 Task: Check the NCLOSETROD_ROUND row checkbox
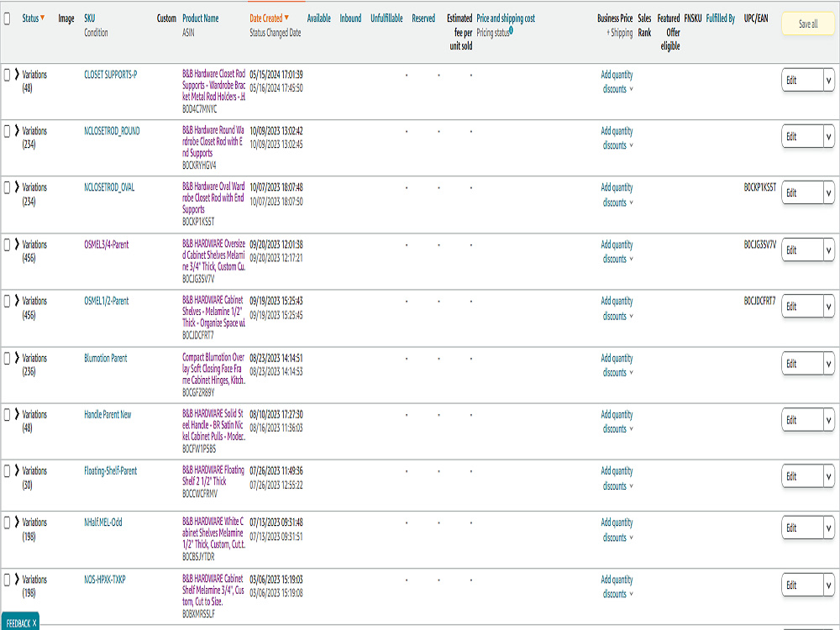coord(7,131)
